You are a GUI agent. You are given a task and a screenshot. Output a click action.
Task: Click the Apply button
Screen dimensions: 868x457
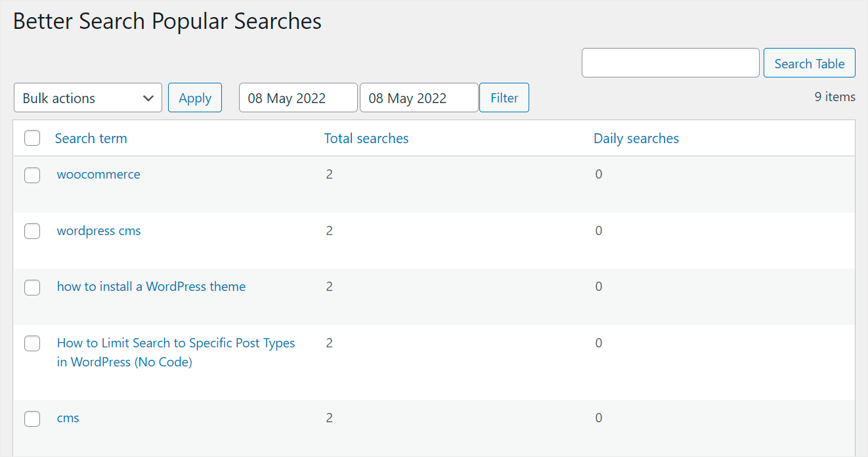[195, 98]
